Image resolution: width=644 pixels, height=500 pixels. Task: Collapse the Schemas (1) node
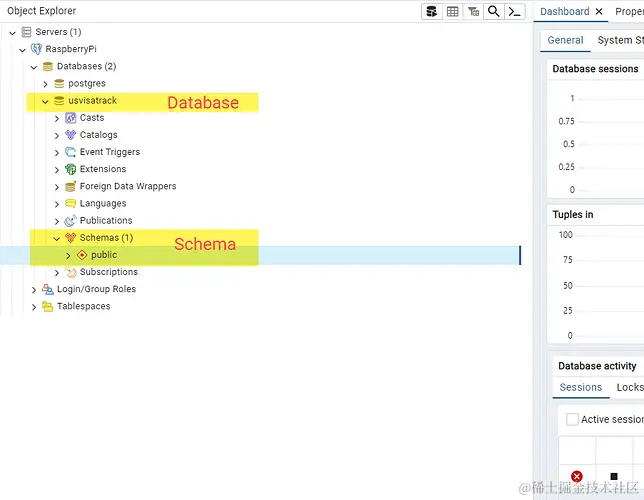[x=57, y=238]
